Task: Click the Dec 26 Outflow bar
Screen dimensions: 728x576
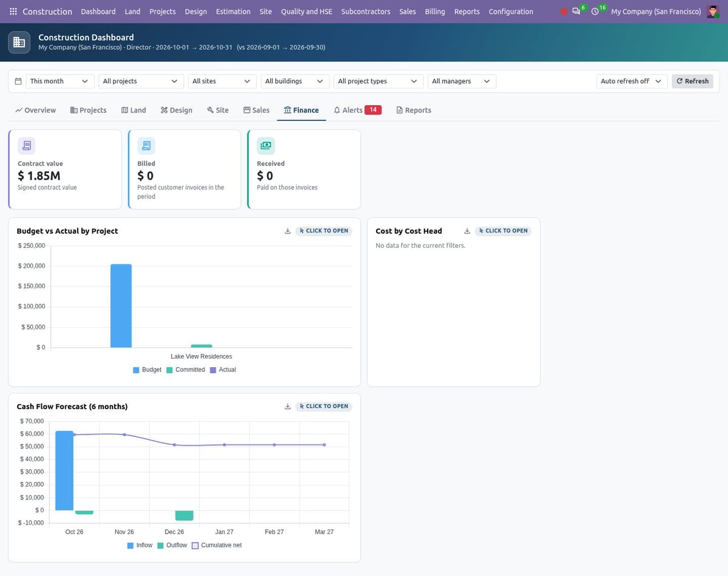Action: (x=184, y=515)
